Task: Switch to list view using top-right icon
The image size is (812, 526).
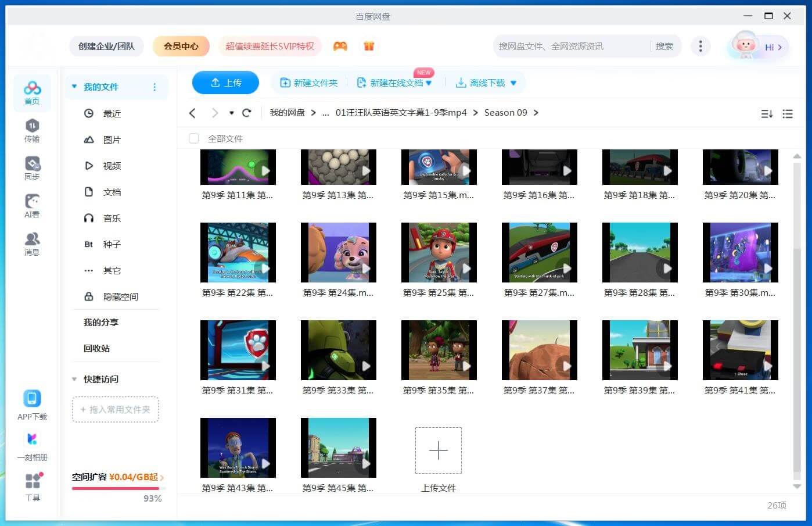Action: [788, 114]
